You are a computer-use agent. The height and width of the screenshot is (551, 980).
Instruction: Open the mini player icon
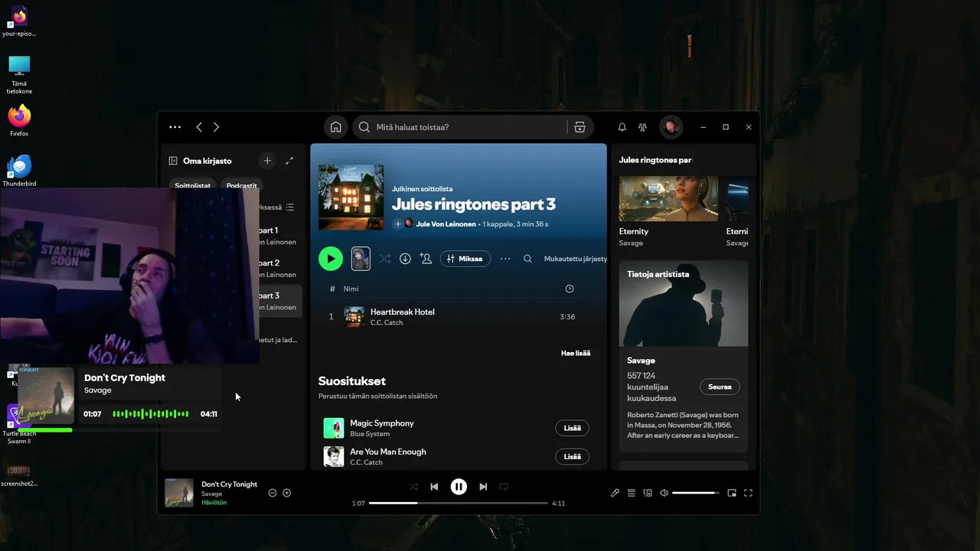click(732, 493)
